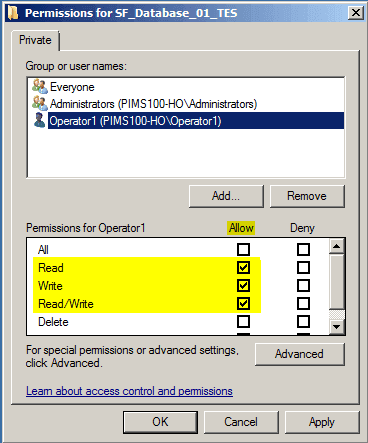
Task: Click the Everyone group icon
Action: pos(40,87)
